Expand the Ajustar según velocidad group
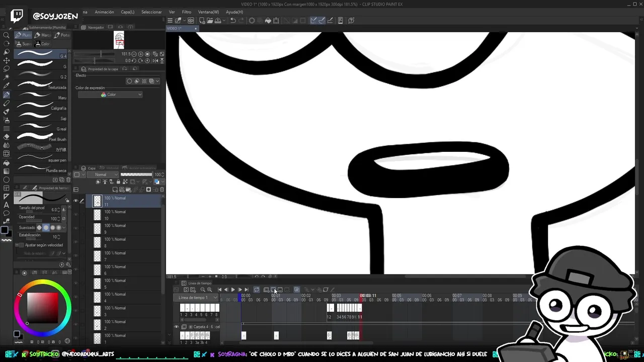 [16, 245]
